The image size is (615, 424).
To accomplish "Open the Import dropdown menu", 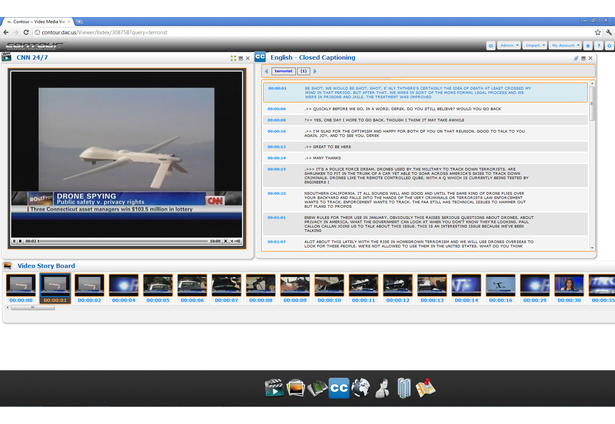I will click(x=535, y=45).
